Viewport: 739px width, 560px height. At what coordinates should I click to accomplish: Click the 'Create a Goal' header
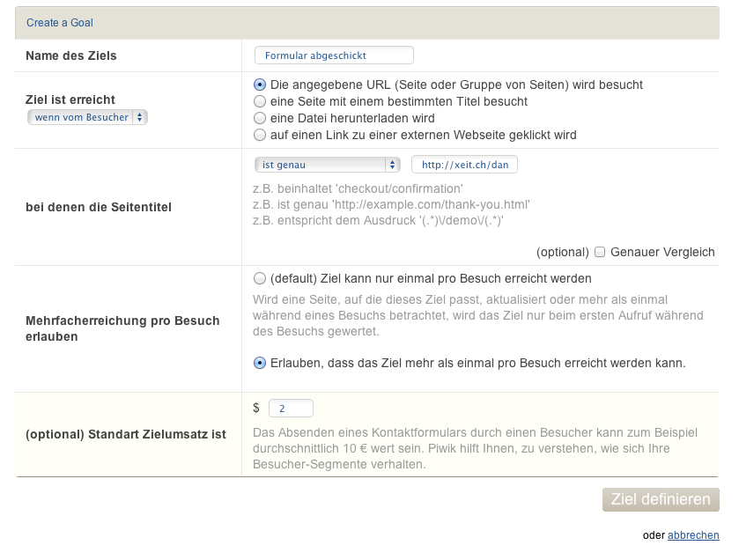tap(60, 23)
